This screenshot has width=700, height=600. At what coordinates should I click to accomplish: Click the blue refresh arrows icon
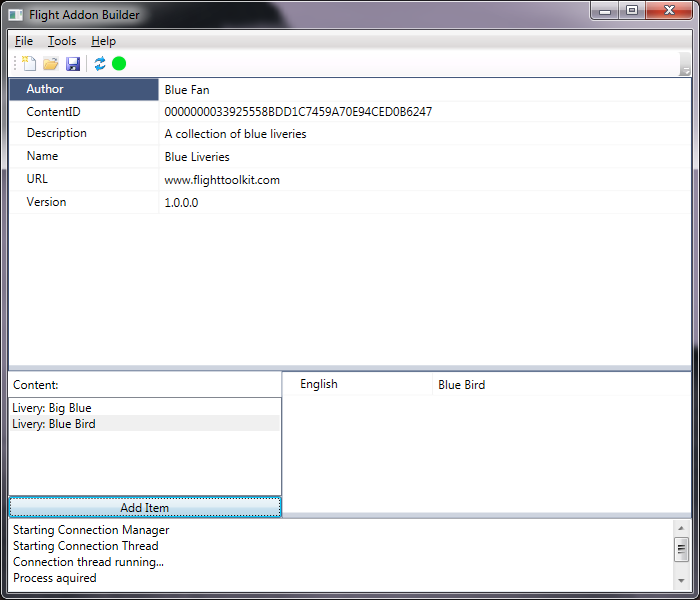tap(100, 63)
